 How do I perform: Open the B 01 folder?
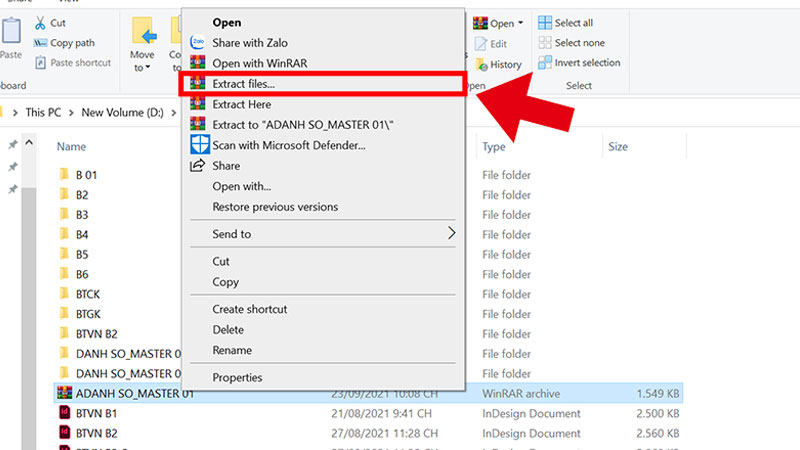click(86, 175)
